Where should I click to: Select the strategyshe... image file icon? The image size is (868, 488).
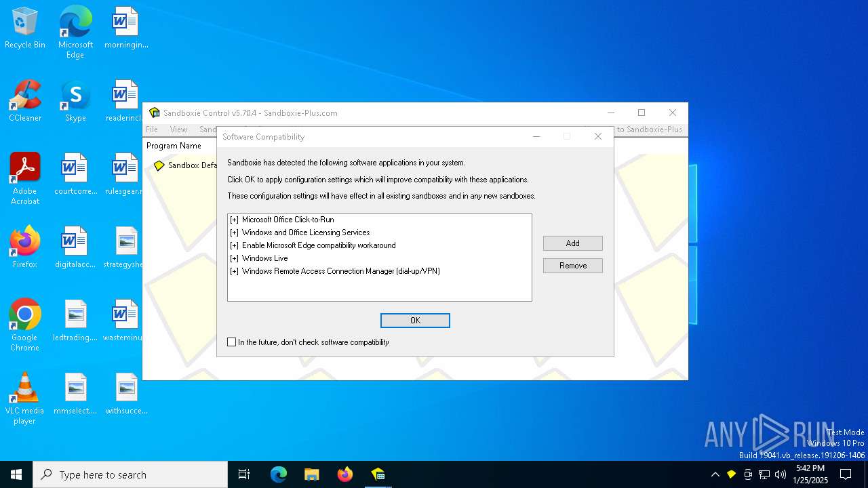pos(125,247)
